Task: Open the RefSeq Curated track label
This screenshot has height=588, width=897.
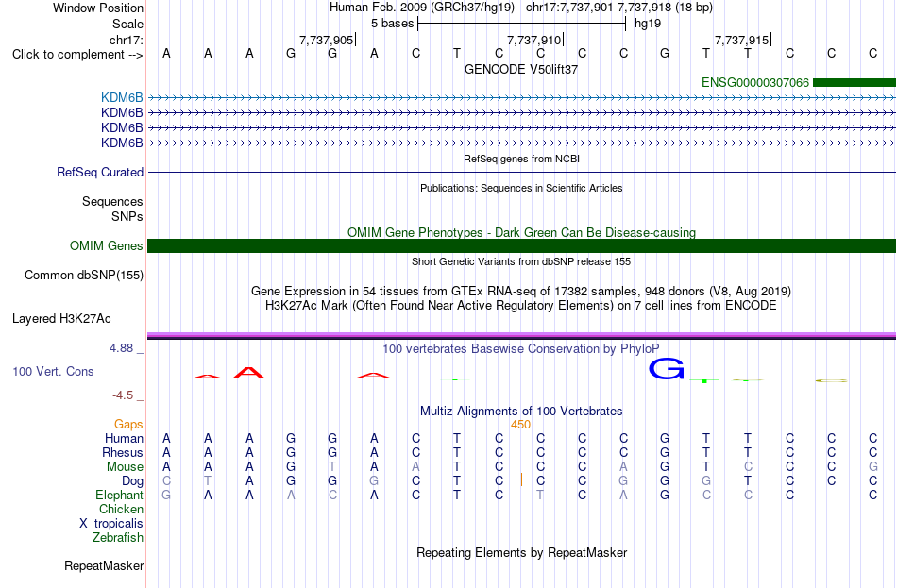Action: 100,172
